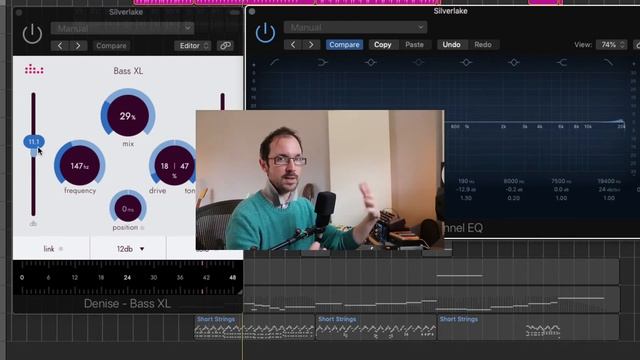640x360 pixels.
Task: Toggle the bell band icon above 190 Hz
Action: (466, 62)
